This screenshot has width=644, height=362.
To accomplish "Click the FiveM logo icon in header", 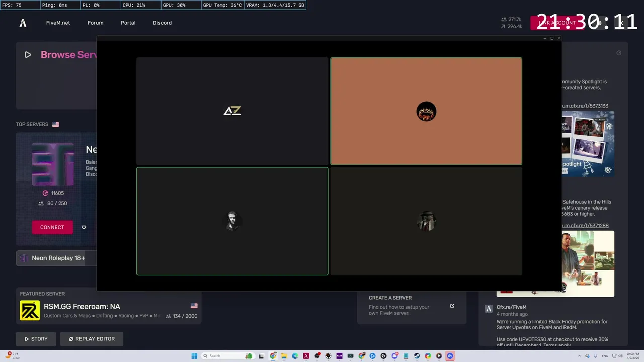I will (x=23, y=23).
